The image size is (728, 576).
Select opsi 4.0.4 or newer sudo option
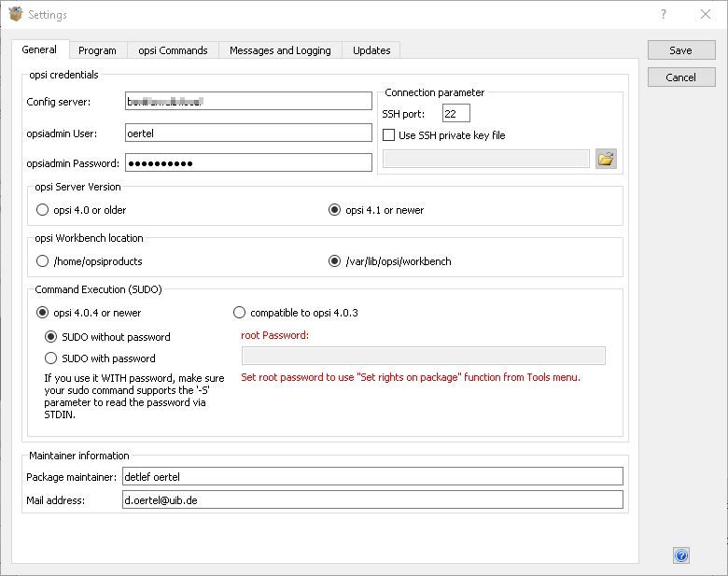(x=42, y=313)
